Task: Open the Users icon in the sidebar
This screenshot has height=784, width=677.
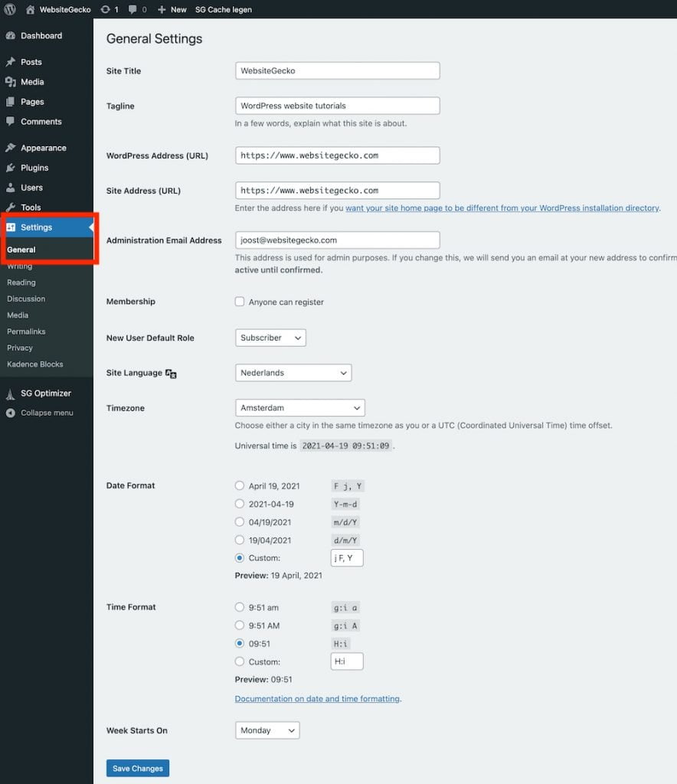Action: [11, 188]
